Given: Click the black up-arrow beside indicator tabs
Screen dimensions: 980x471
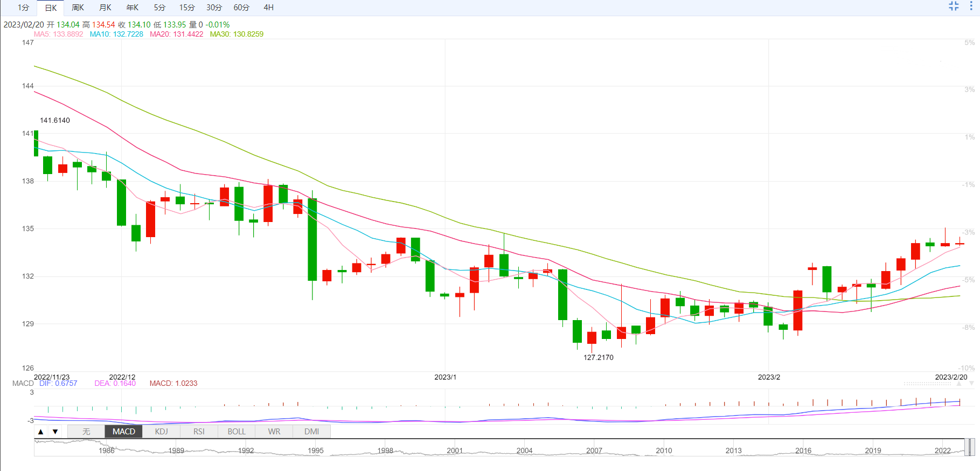Looking at the screenshot, I should click(x=40, y=432).
